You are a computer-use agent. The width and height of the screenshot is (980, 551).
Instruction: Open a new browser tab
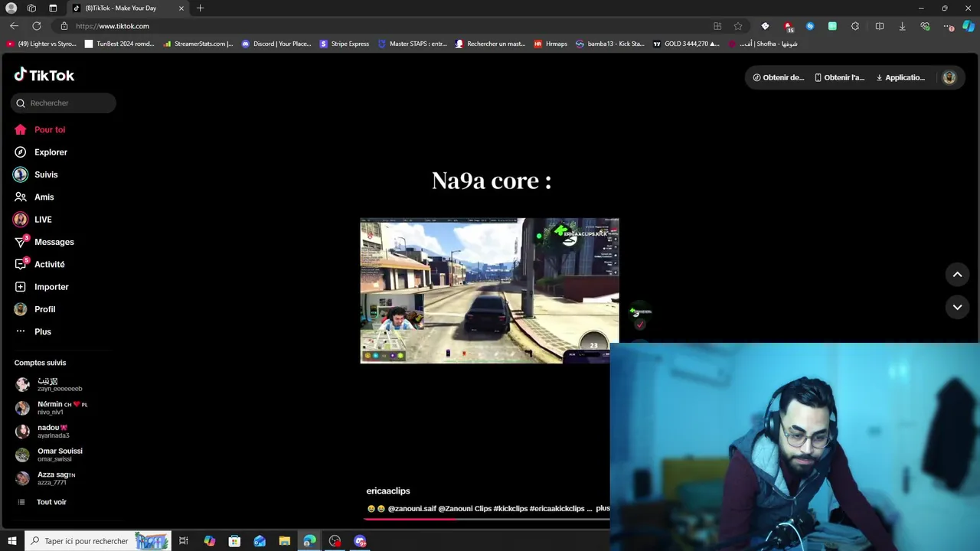[x=200, y=8]
